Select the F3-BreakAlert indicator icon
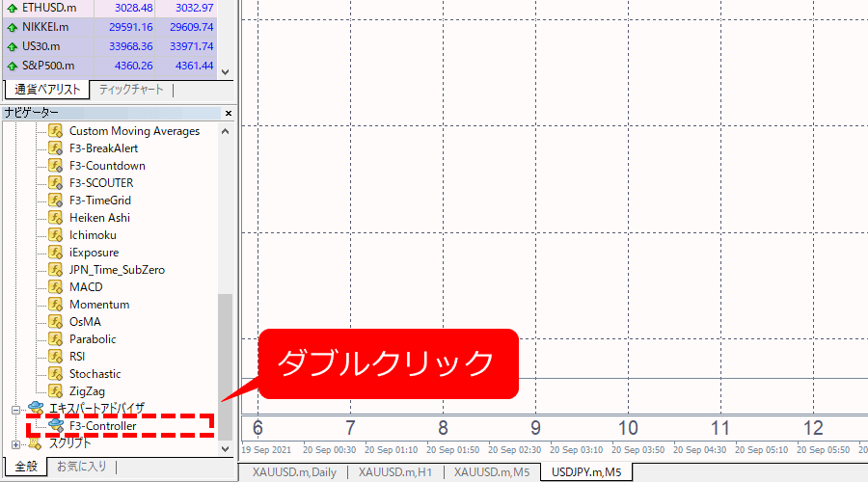868x482 pixels. [56, 148]
